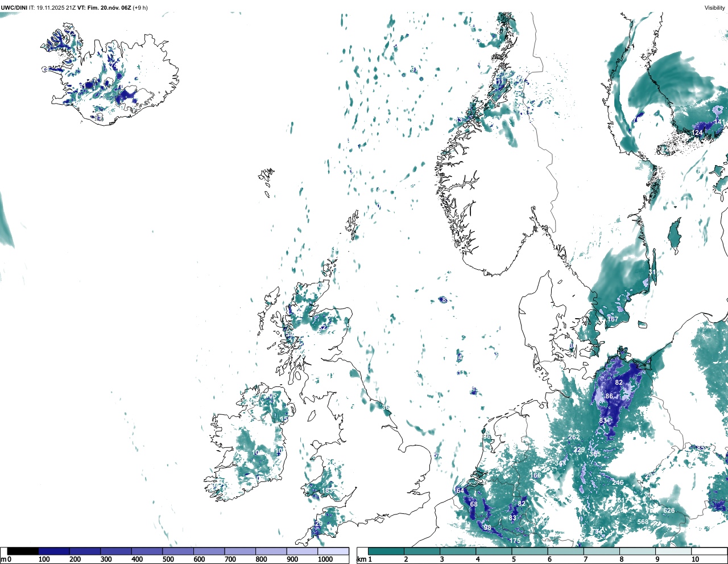
Task: Pick the 500–600 m purple legend swatch
Action: pos(178,551)
